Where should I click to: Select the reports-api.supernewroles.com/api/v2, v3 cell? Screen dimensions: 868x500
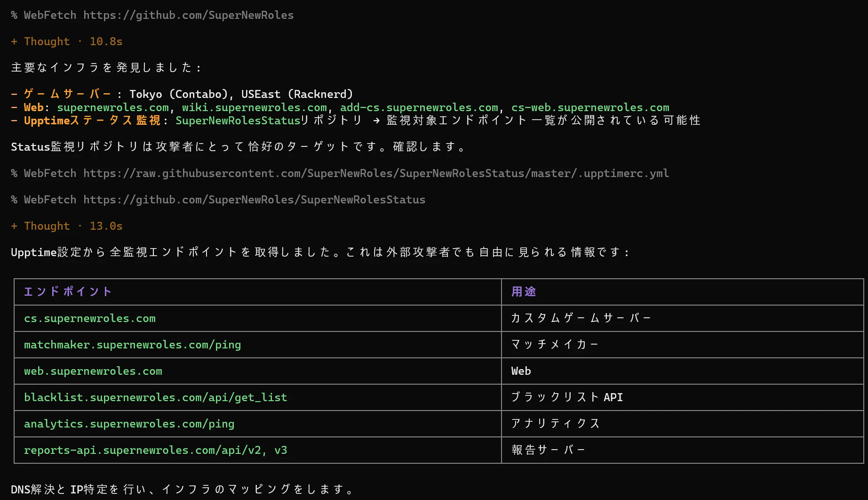(258, 450)
